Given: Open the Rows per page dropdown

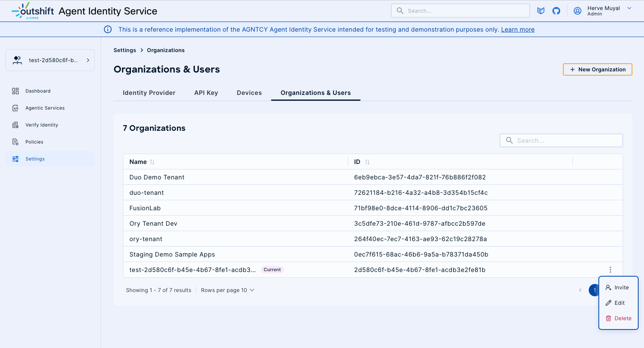Looking at the screenshot, I should pos(228,290).
